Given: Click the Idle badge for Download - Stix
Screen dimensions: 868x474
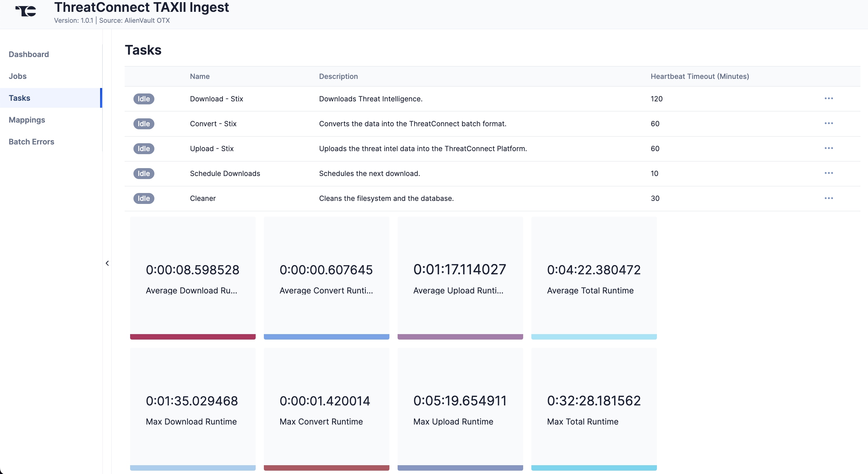Looking at the screenshot, I should (x=144, y=99).
